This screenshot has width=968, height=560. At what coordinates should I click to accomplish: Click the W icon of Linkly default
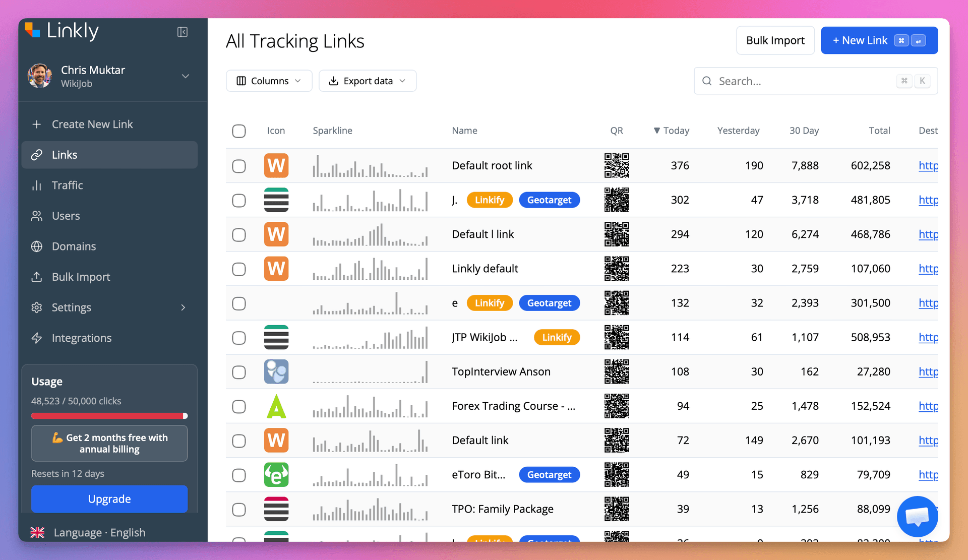(276, 269)
